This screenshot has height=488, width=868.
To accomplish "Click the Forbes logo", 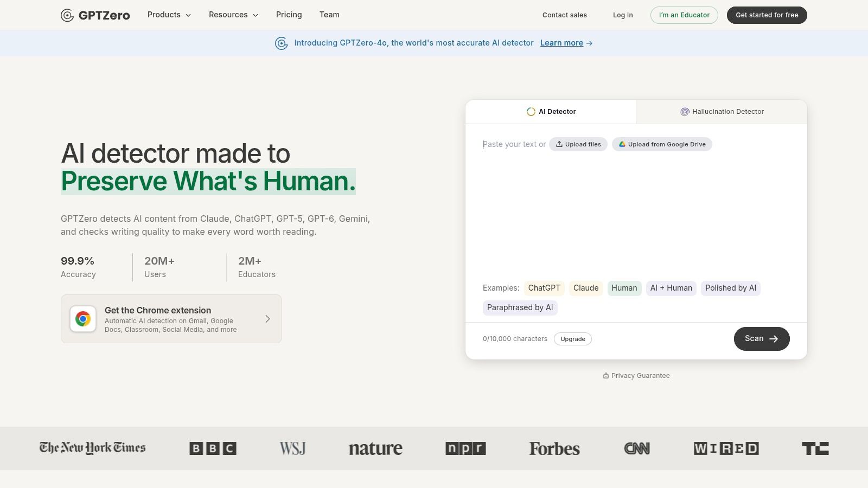I will pos(554,448).
